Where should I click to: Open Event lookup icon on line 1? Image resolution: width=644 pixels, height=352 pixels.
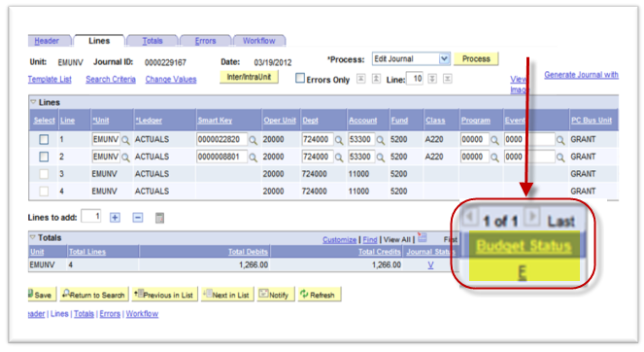560,140
